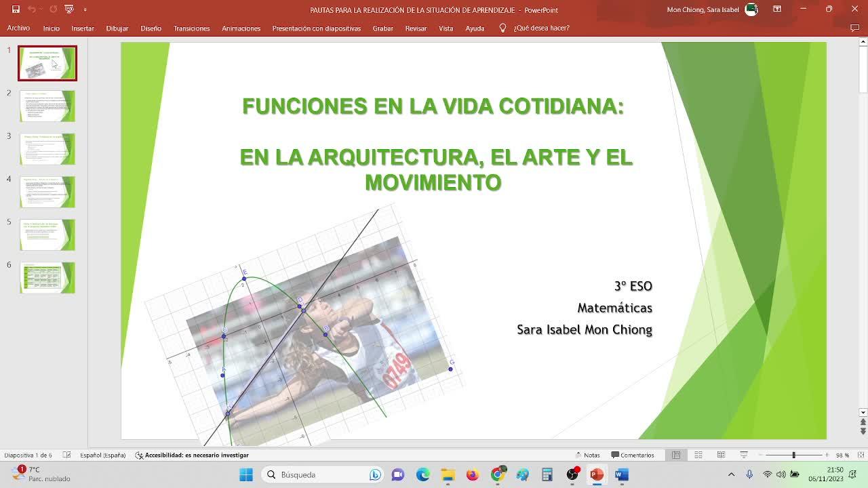Show hidden system tray icons chevron
Image resolution: width=868 pixels, height=488 pixels.
[x=731, y=474]
